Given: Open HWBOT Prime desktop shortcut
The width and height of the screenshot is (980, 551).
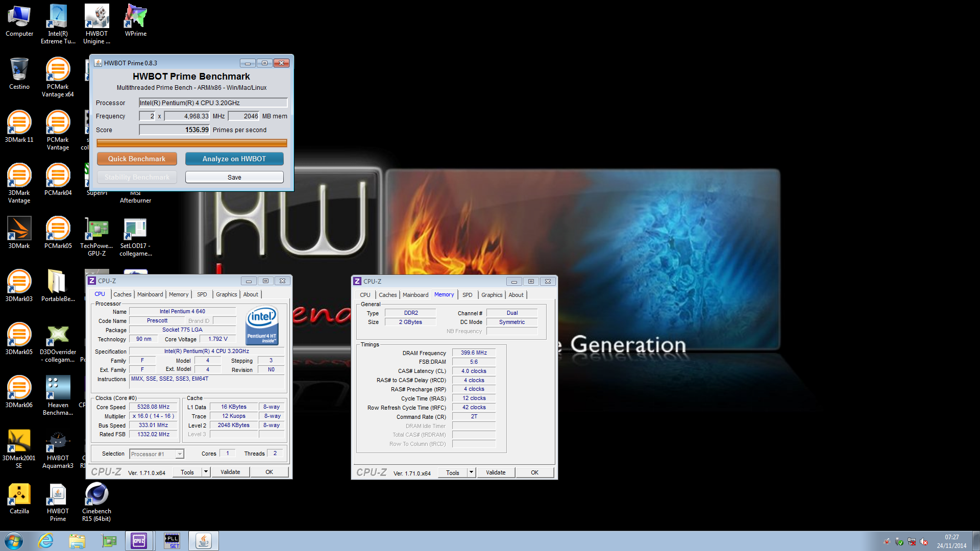Looking at the screenshot, I should [x=58, y=502].
